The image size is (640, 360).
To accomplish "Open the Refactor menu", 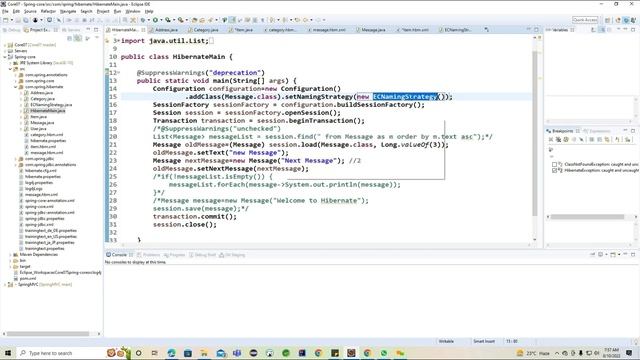I will click(x=48, y=11).
